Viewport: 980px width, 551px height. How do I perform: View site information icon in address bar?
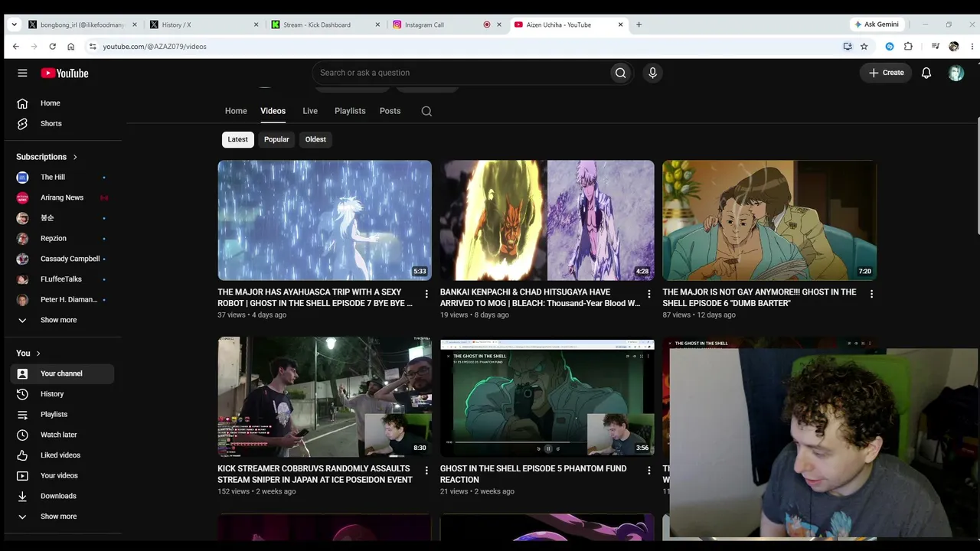(x=93, y=47)
